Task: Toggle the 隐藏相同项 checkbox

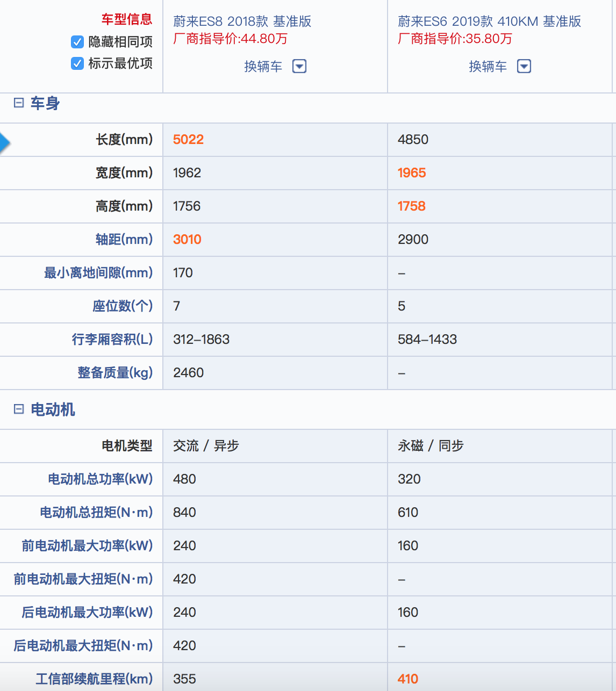Action: click(77, 42)
